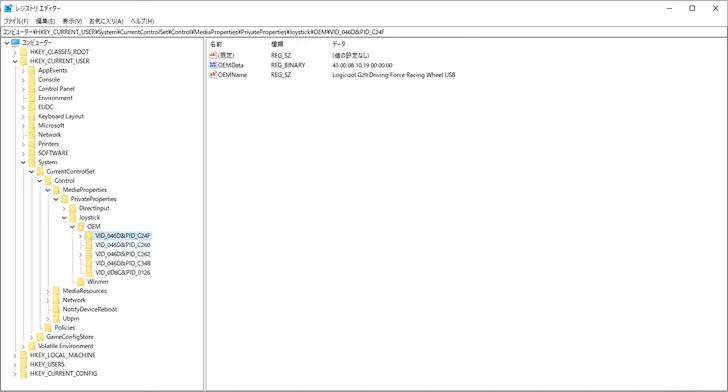Click the Ubpm folder icon
The height and width of the screenshot is (392, 728).
(x=56, y=319)
